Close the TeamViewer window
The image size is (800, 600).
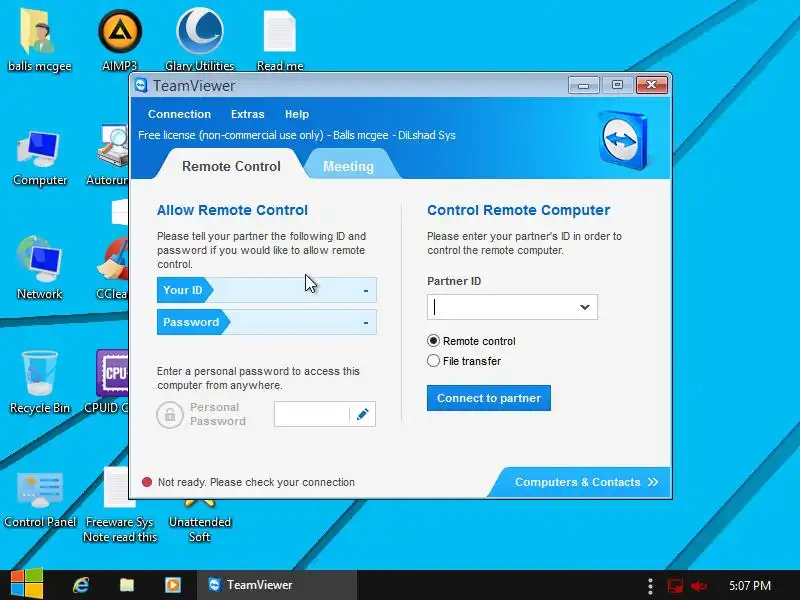tap(652, 85)
